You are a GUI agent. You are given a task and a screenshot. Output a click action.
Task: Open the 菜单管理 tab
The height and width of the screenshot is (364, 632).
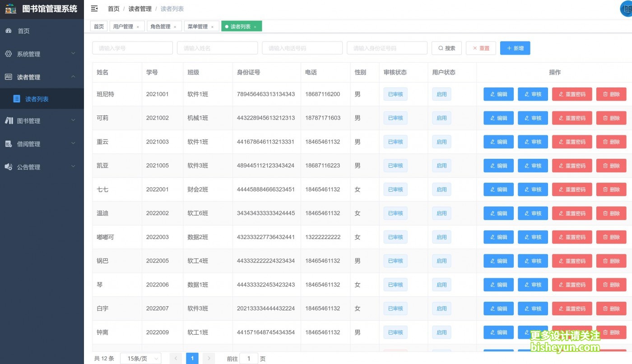(x=199, y=26)
